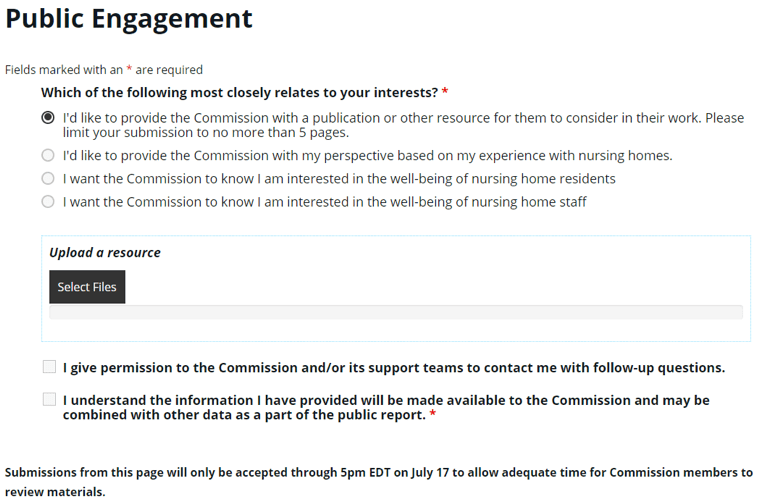Click the 'Which of the following' question label

tap(239, 92)
